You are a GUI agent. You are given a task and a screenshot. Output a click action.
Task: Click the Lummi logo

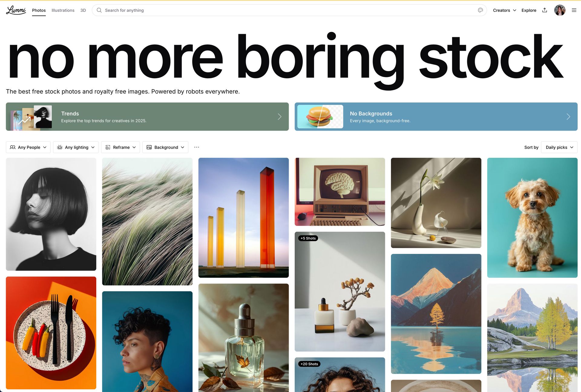tap(16, 10)
